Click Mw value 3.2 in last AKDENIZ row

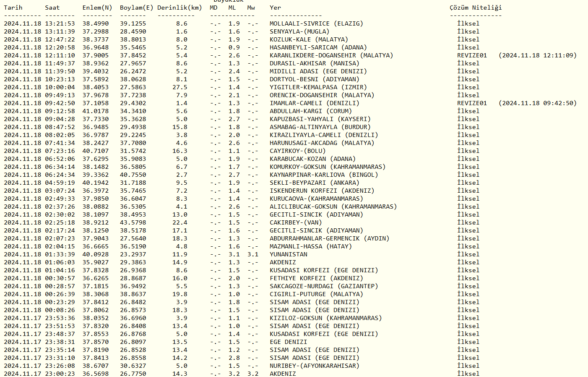point(253,374)
